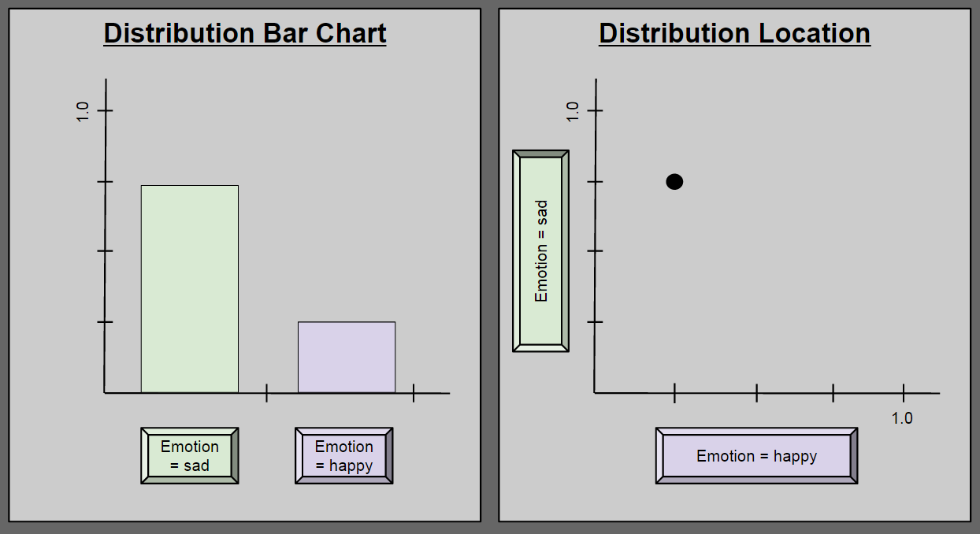Click the second x-axis tick in location plot
The height and width of the screenshot is (534, 980).
click(757, 392)
